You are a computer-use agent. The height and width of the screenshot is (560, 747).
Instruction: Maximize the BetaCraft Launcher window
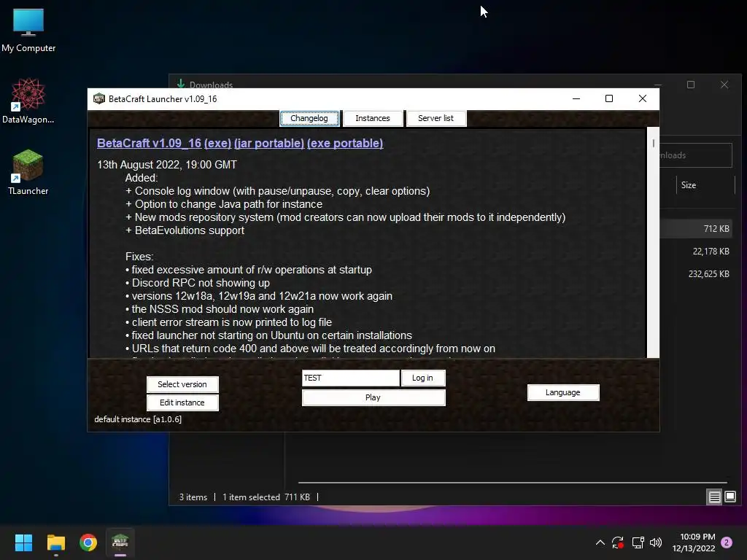[x=609, y=98]
